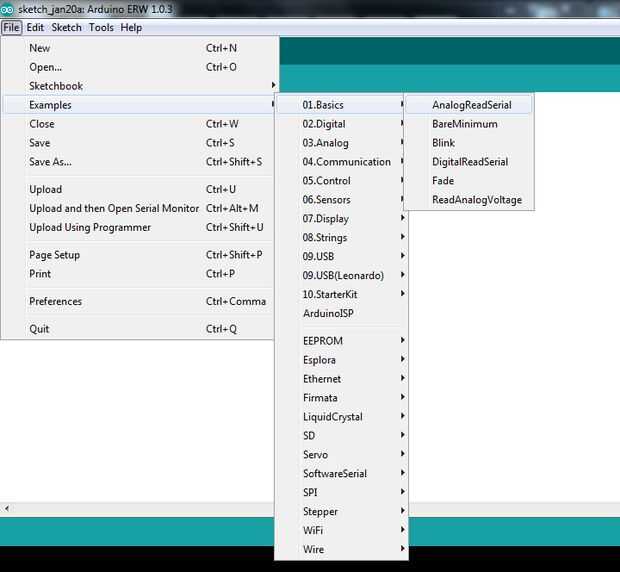Expand the 02.Digital examples submenu
620x572 pixels.
point(341,124)
